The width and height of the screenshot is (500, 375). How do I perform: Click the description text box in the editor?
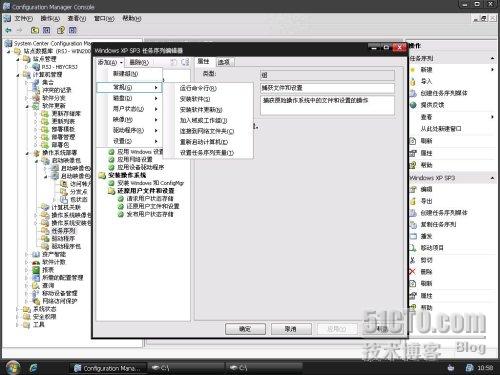coord(327,105)
